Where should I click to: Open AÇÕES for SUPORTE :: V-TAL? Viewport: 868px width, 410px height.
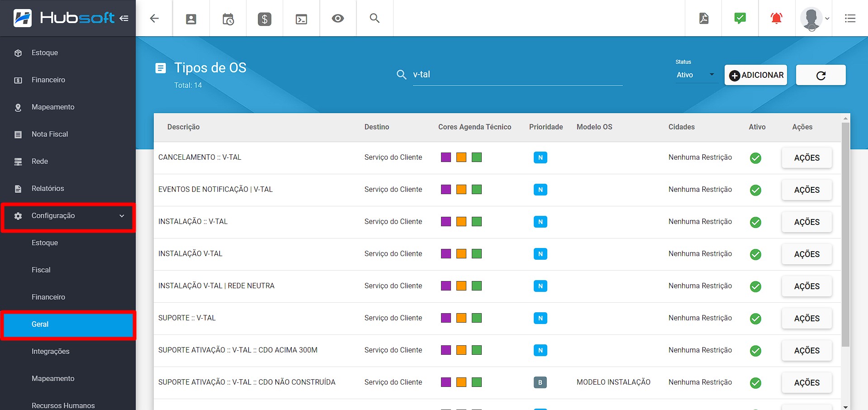click(806, 319)
